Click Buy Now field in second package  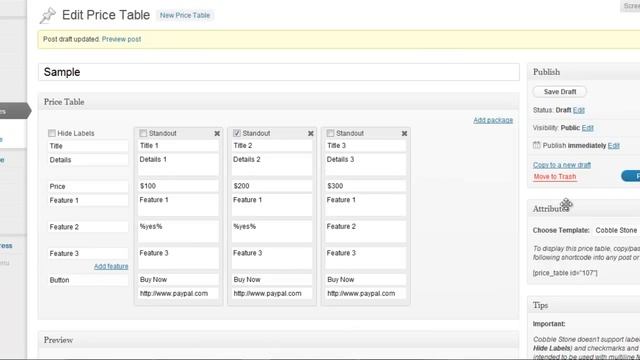[x=272, y=280]
